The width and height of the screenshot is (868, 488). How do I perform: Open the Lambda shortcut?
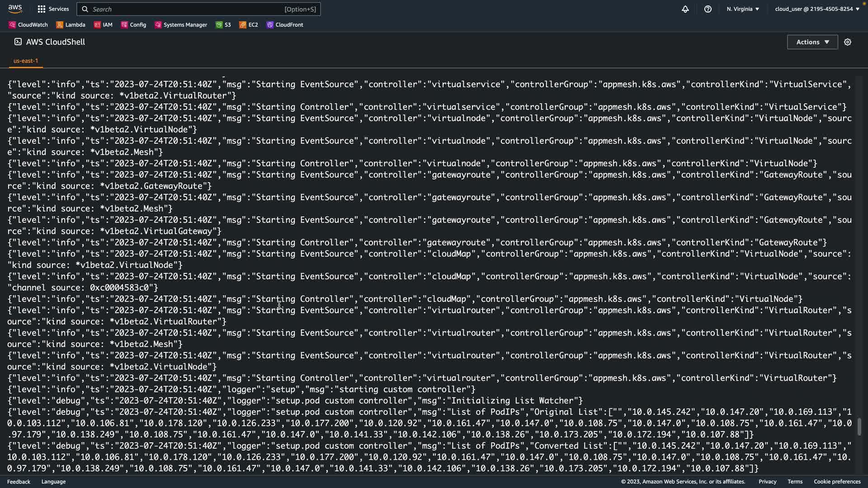(71, 25)
